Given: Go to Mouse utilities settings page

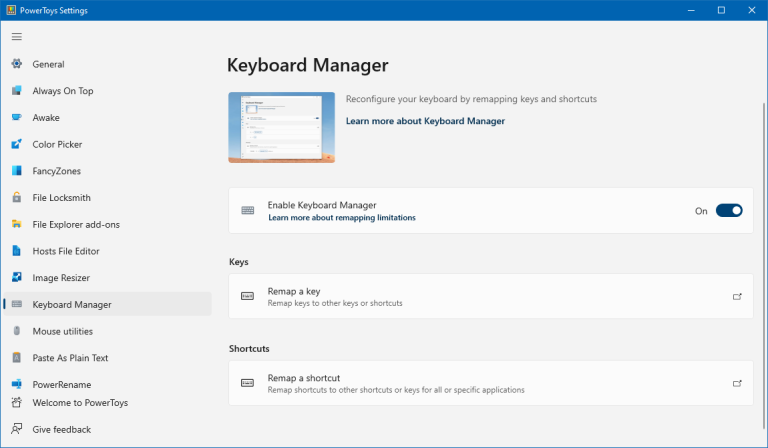Looking at the screenshot, I should (63, 331).
